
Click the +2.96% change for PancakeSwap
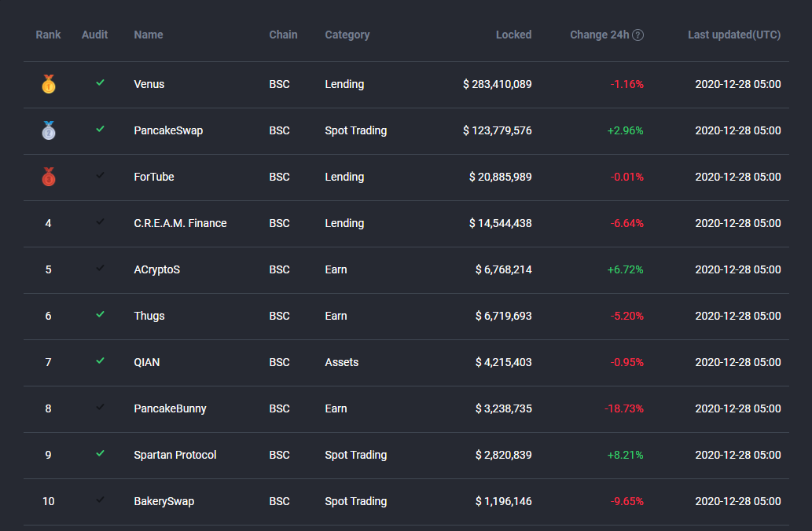[x=625, y=130]
